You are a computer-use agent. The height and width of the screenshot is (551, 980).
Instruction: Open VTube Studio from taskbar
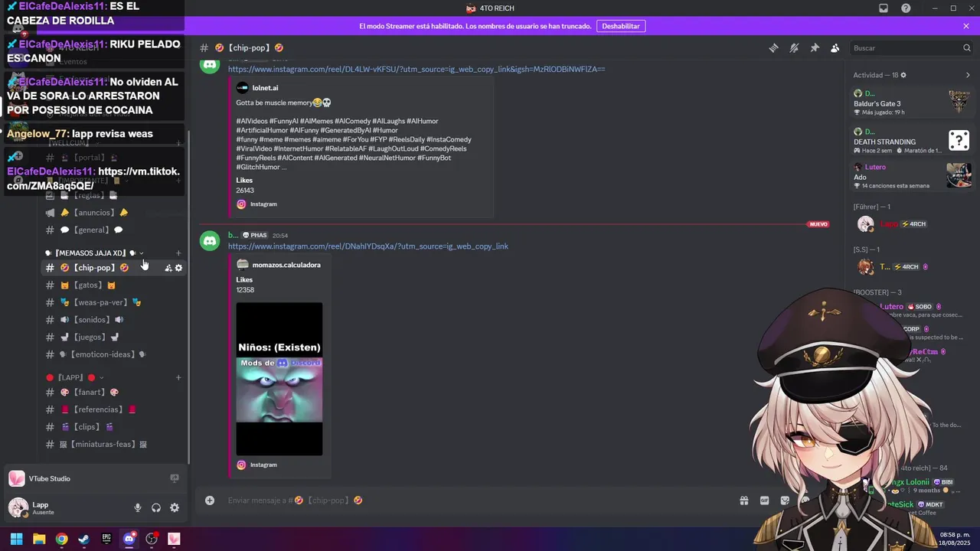(x=174, y=539)
